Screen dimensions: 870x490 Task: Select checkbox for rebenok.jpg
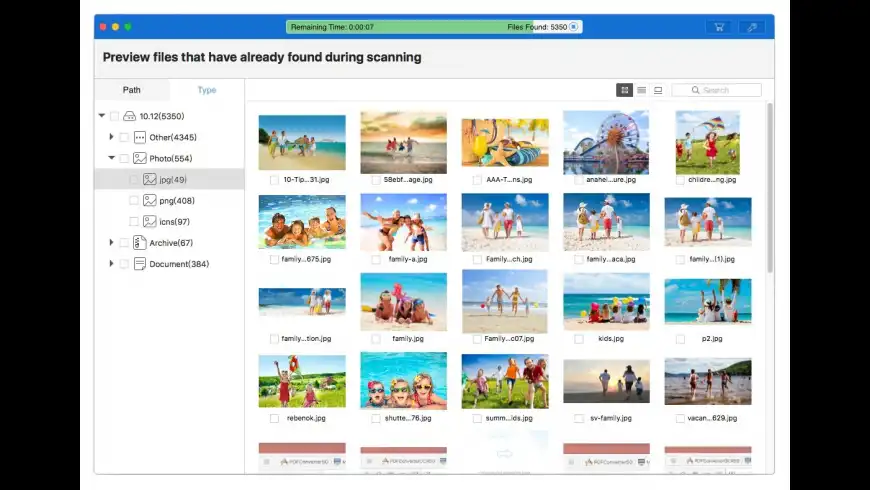274,418
